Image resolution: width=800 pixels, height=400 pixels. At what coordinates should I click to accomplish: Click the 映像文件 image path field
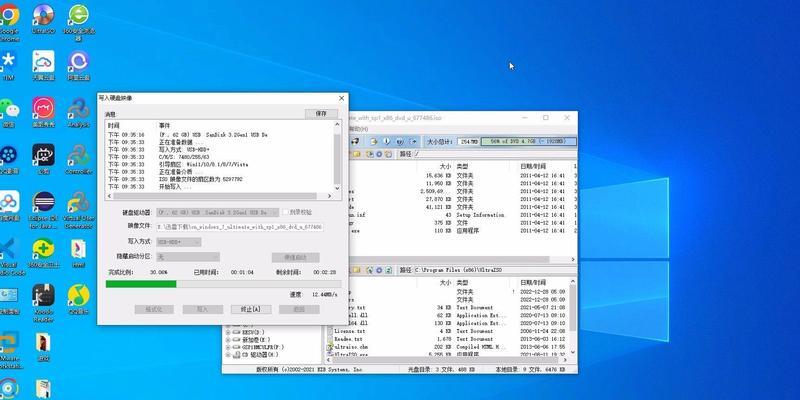click(x=239, y=227)
